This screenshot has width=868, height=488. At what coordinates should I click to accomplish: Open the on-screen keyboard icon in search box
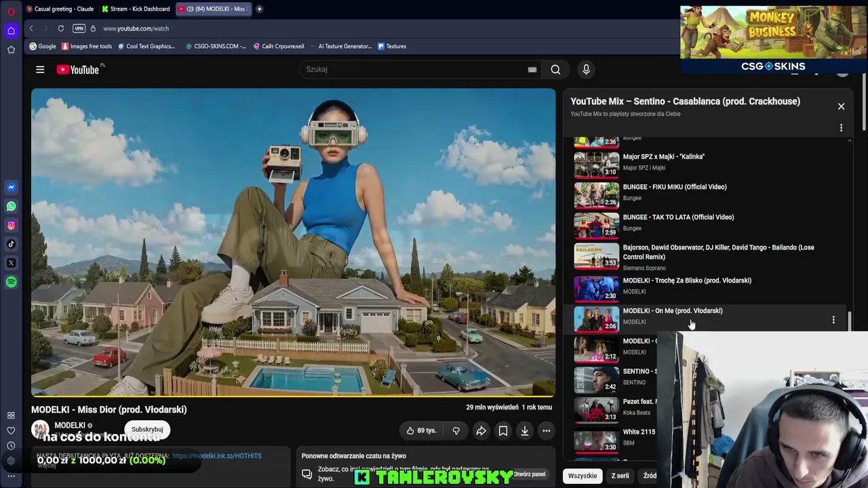click(532, 69)
